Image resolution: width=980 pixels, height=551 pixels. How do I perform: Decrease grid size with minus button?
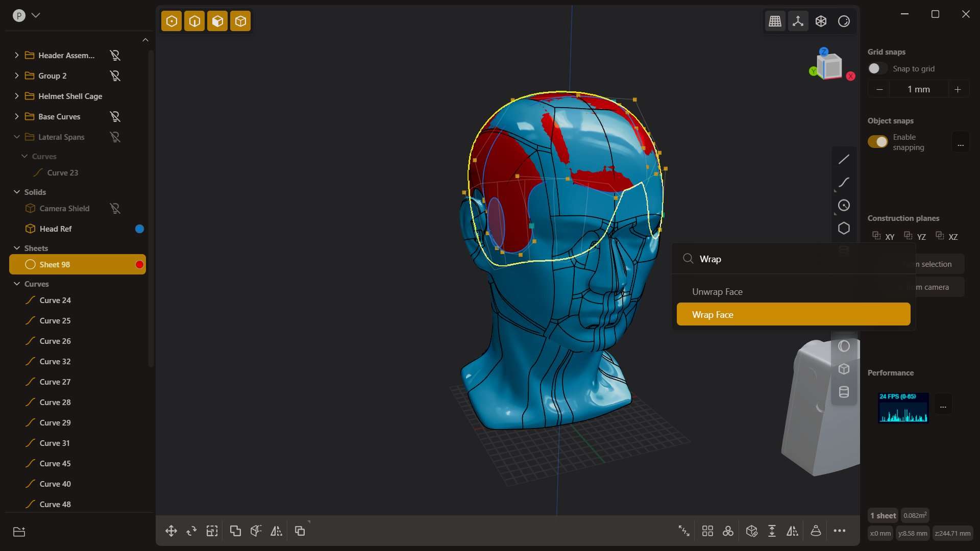point(879,89)
